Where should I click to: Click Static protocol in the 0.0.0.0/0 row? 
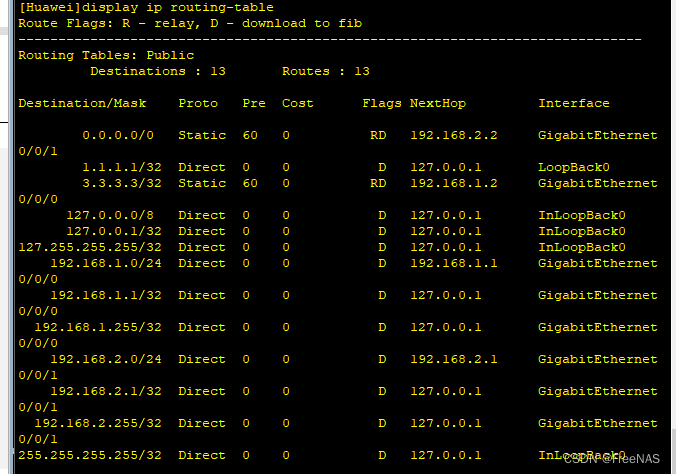pyautogui.click(x=202, y=135)
